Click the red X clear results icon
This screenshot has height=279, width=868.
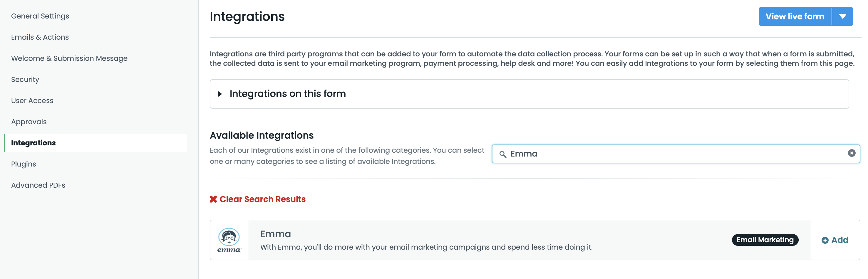coord(213,199)
